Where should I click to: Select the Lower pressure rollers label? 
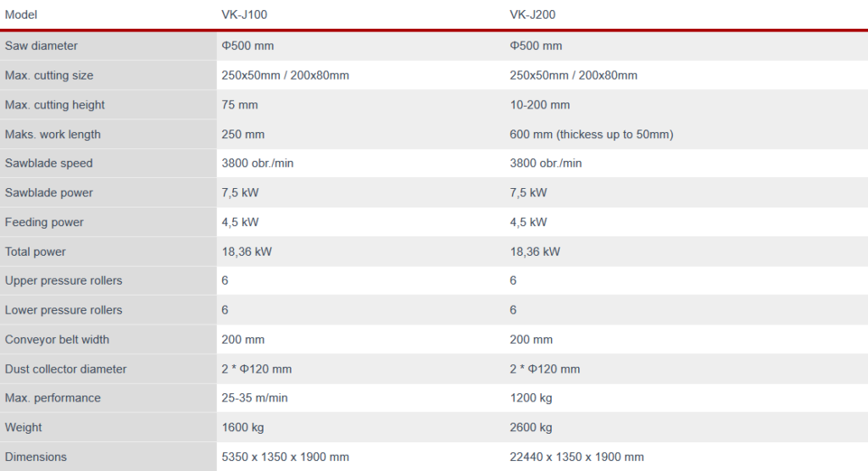click(64, 310)
